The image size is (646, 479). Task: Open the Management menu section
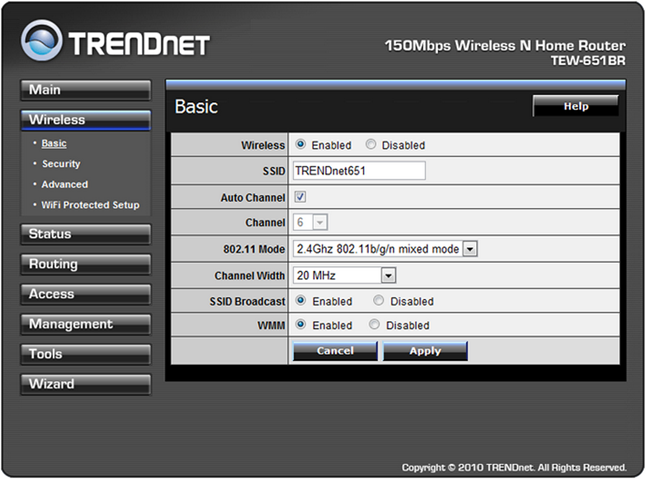pyautogui.click(x=86, y=325)
